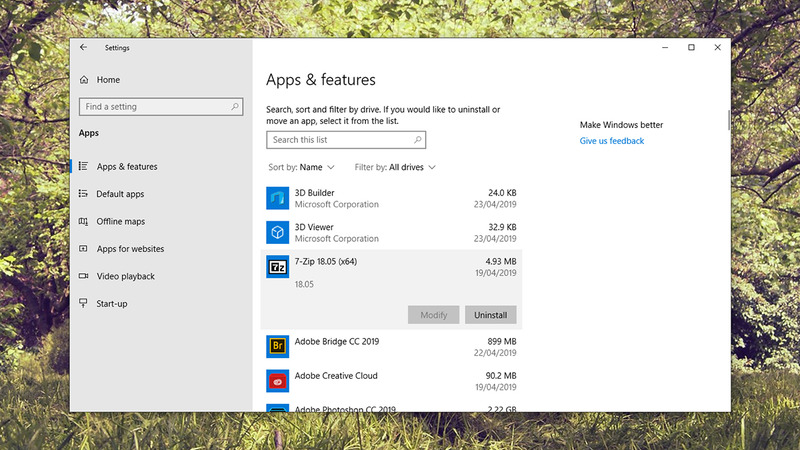Screen dimensions: 800x450
Task: Open Video playback page
Action: coord(126,276)
